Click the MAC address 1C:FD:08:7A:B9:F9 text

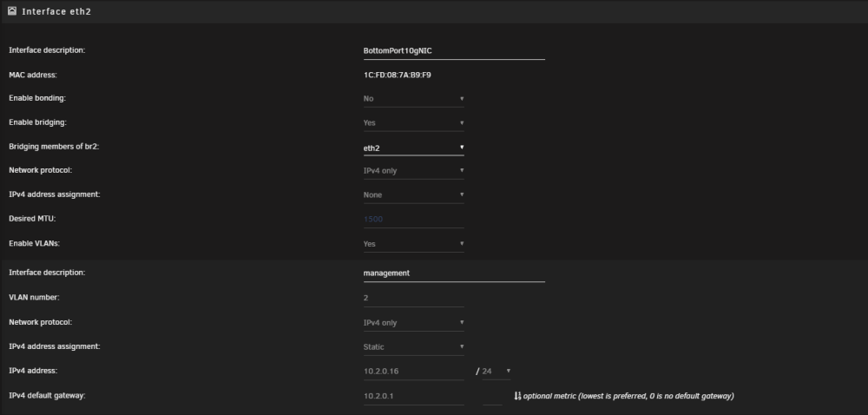click(x=397, y=75)
